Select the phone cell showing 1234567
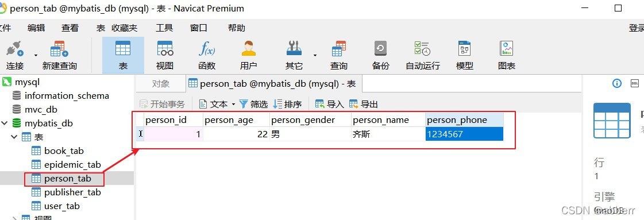Screen dimensions: 644x220 (465, 134)
